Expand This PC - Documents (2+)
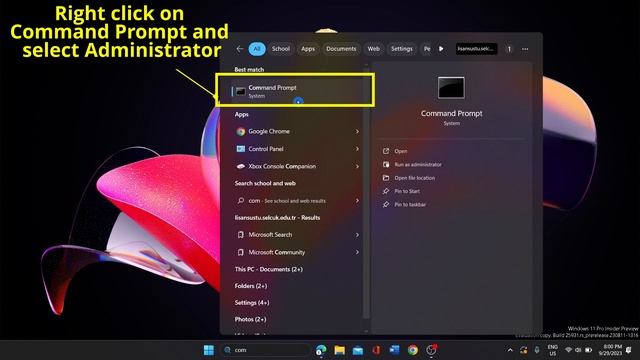The image size is (640, 360). click(x=269, y=269)
